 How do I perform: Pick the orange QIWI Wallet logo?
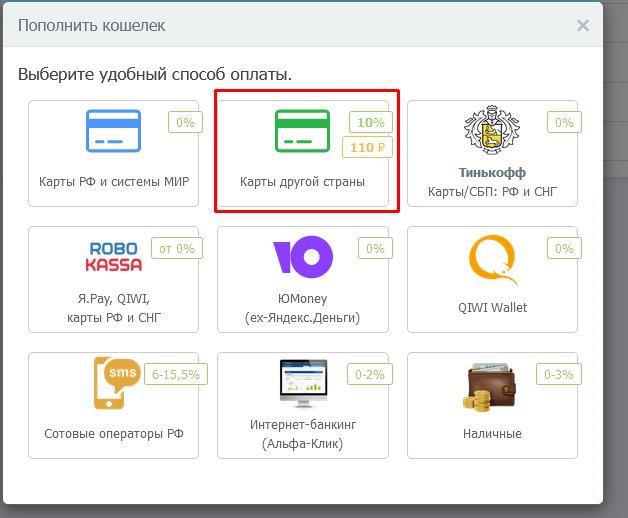coord(493,260)
